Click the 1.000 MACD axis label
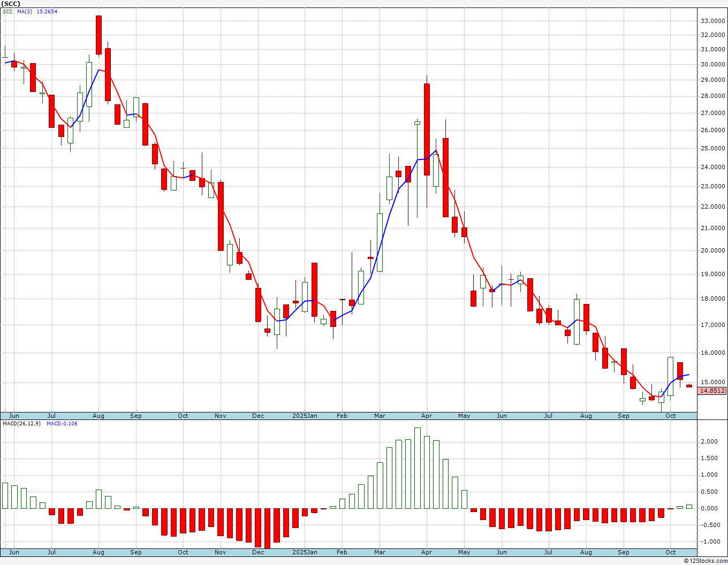728x565 pixels. tap(710, 475)
